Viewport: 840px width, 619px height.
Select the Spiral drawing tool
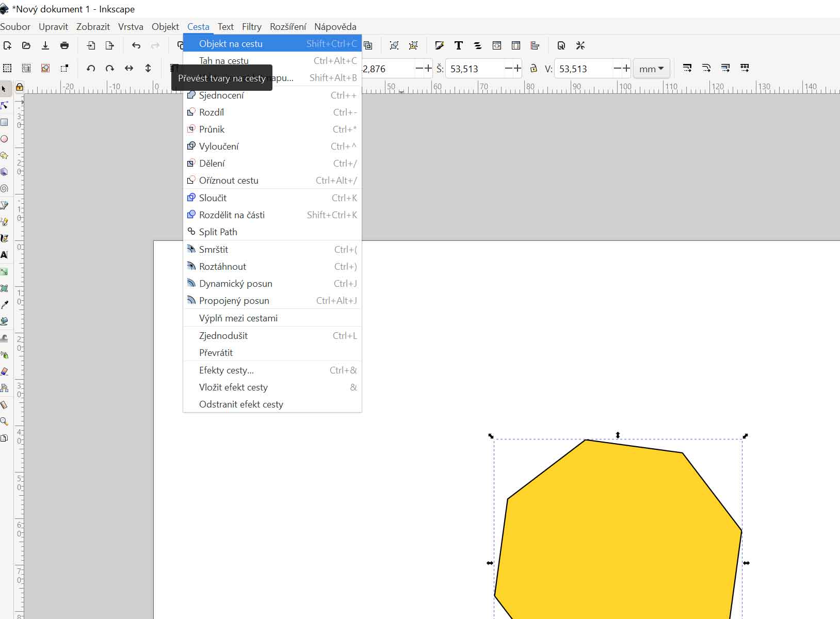pyautogui.click(x=5, y=189)
